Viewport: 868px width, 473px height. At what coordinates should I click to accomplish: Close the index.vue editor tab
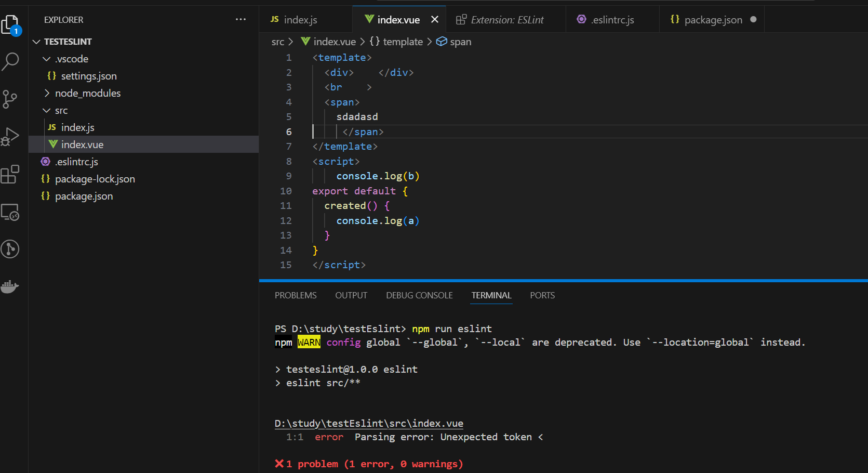pos(435,20)
